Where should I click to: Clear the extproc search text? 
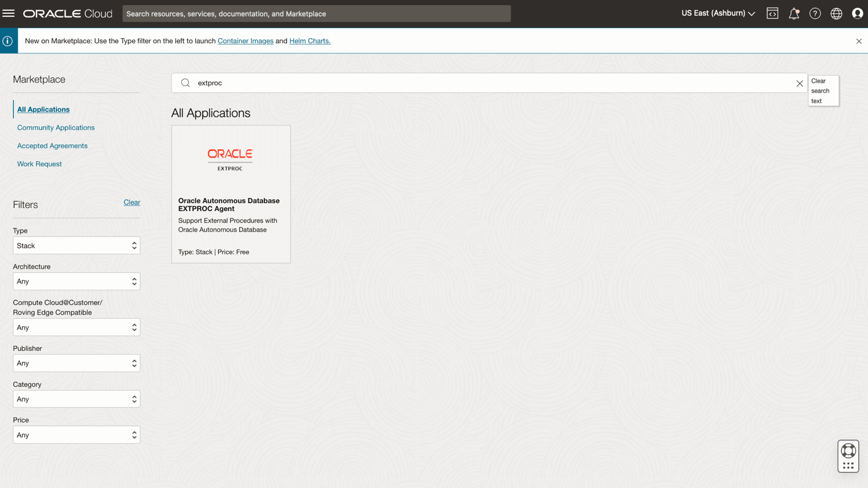[x=799, y=83]
